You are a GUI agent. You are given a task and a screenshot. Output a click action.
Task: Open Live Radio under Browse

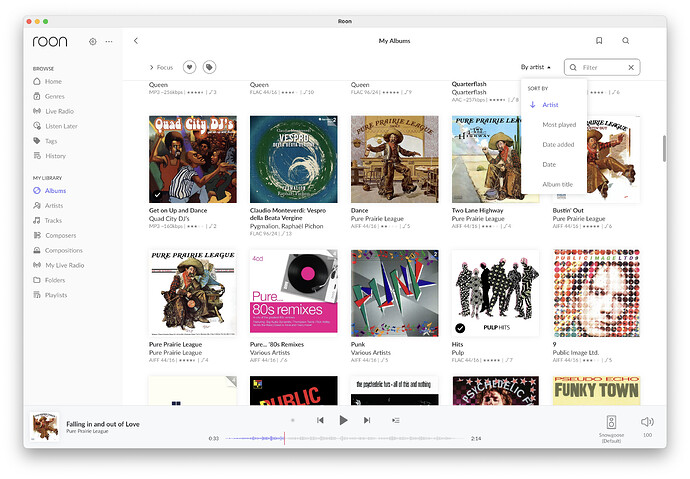click(53, 111)
